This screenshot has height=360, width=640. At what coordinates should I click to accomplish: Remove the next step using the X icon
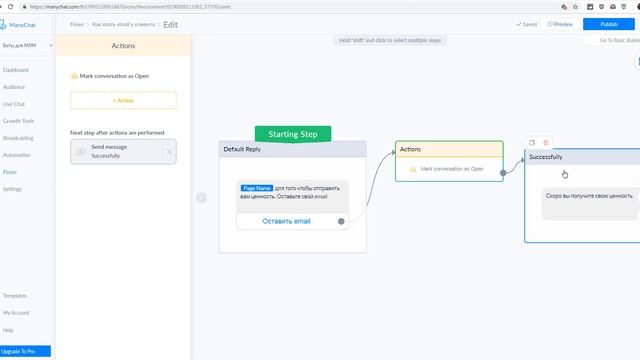(169, 151)
